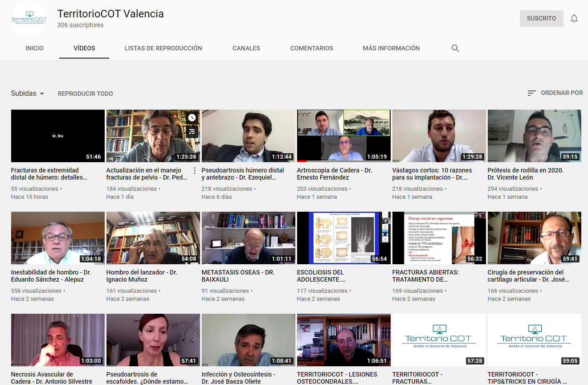Open the Ordenar Por sort menu

561,93
